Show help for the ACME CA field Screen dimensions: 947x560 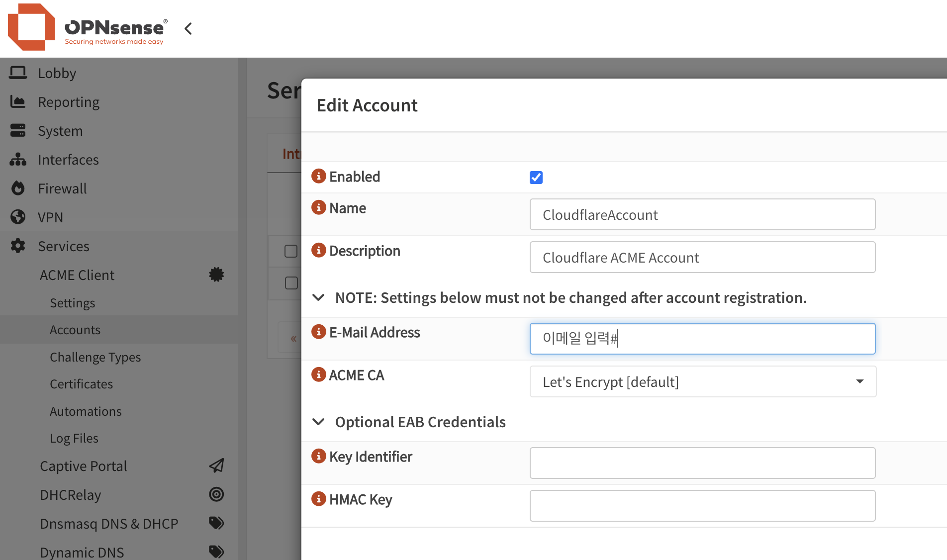[x=318, y=374]
